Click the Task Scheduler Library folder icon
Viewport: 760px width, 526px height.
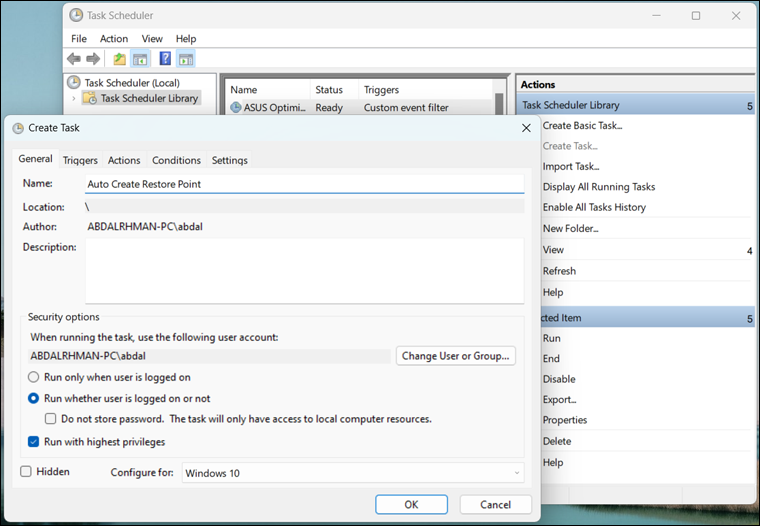[x=90, y=98]
